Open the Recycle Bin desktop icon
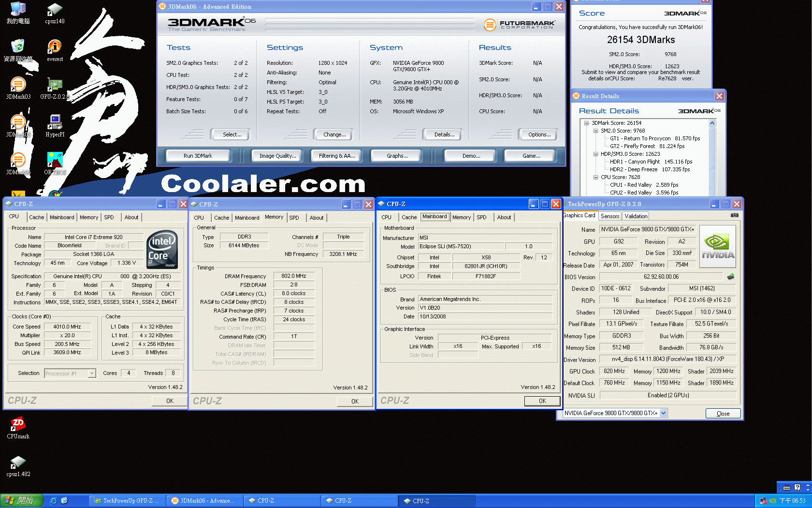 pos(18,50)
